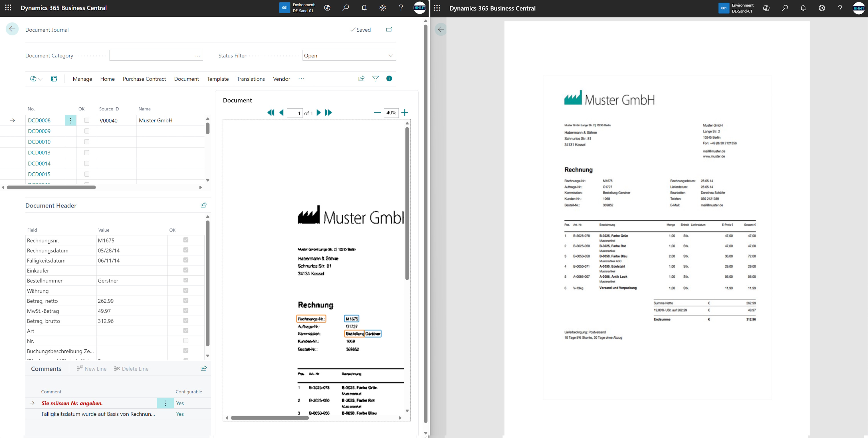Toggle the filter pane funnel icon
This screenshot has height=438, width=868.
tap(376, 78)
